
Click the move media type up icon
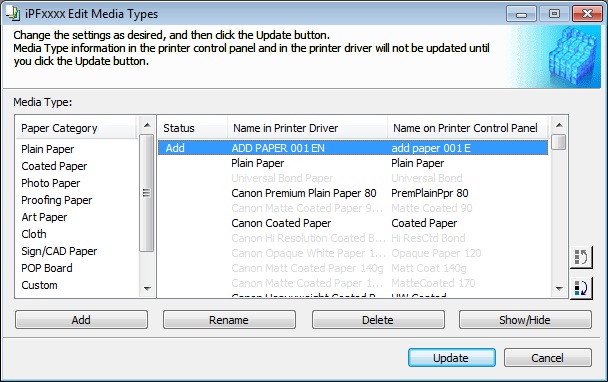581,257
